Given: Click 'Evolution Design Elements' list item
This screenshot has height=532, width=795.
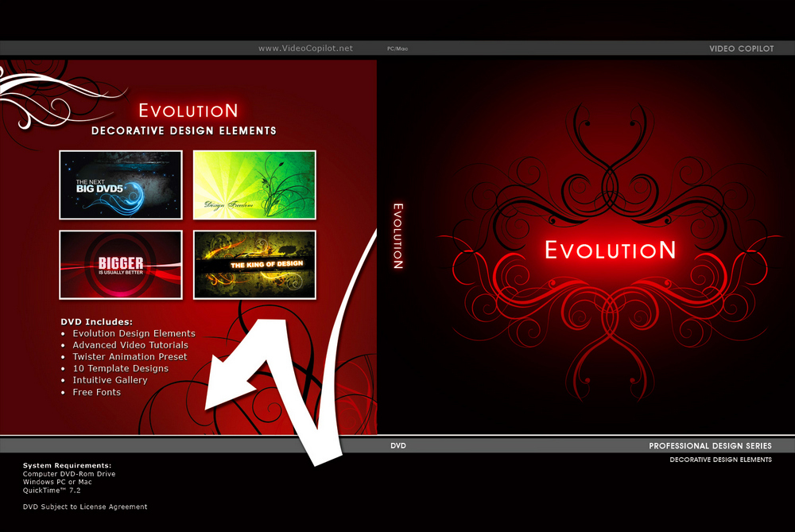Looking at the screenshot, I should 134,333.
